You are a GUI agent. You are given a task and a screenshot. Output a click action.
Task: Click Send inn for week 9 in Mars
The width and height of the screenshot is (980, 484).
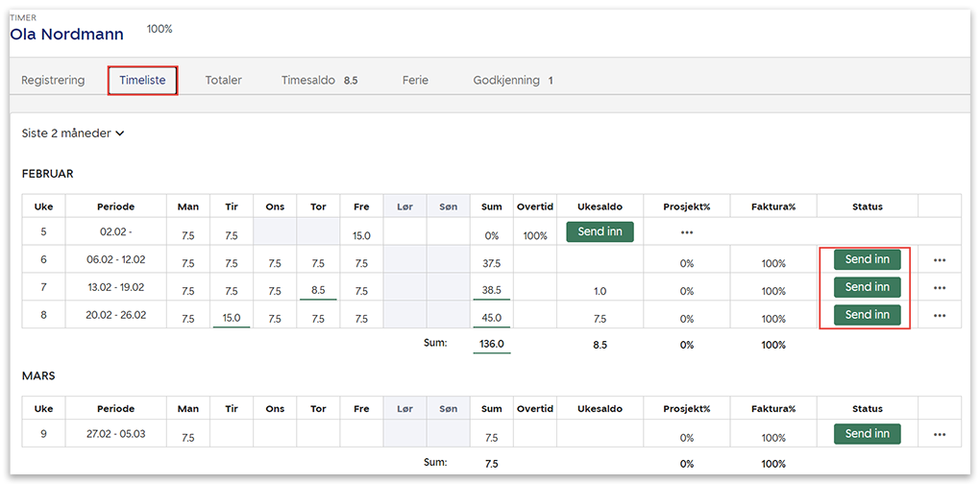coord(867,434)
